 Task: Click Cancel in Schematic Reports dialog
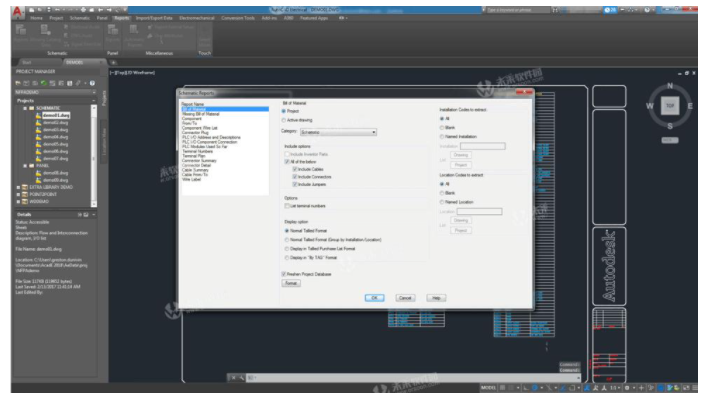point(405,298)
